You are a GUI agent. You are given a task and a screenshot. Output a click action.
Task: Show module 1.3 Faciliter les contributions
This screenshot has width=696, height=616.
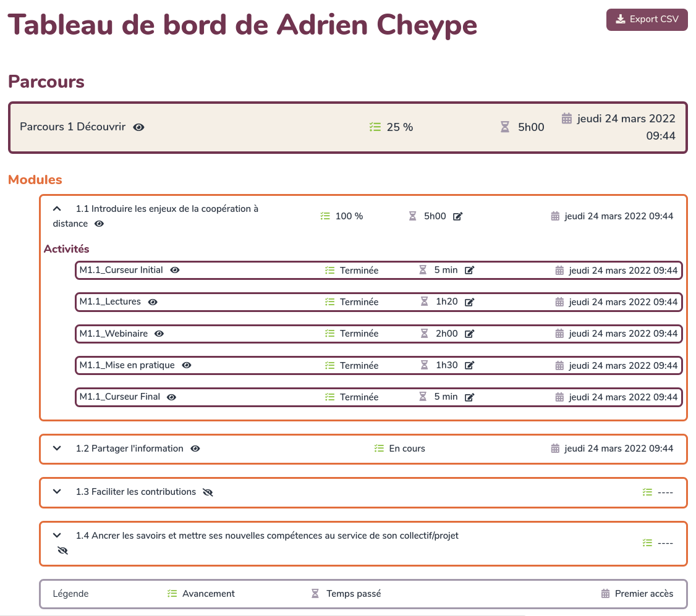coord(208,492)
